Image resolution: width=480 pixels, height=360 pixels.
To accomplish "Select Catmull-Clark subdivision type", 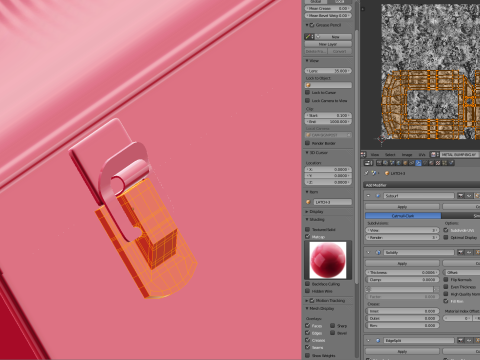I will [x=403, y=216].
